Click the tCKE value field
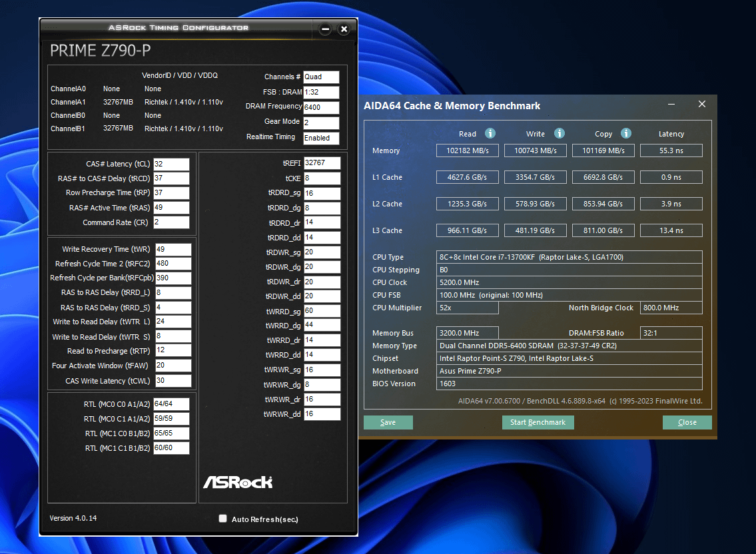Image resolution: width=756 pixels, height=554 pixels. click(x=322, y=178)
